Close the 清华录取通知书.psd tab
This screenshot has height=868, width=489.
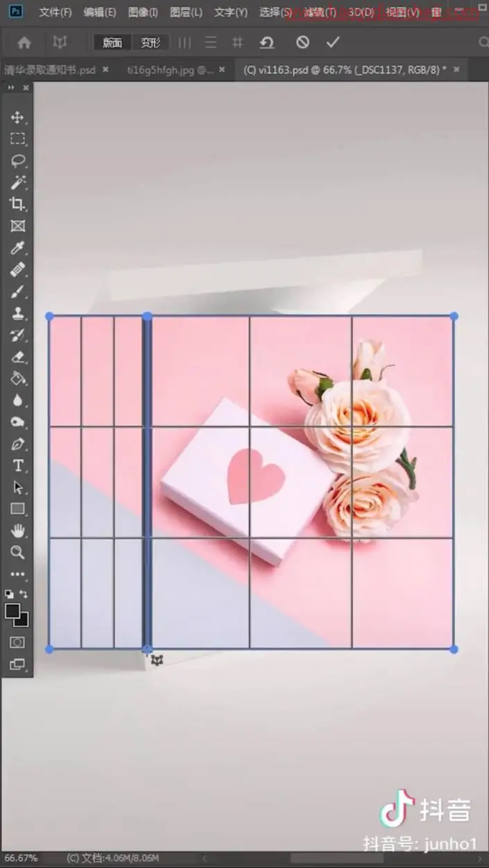coord(105,69)
